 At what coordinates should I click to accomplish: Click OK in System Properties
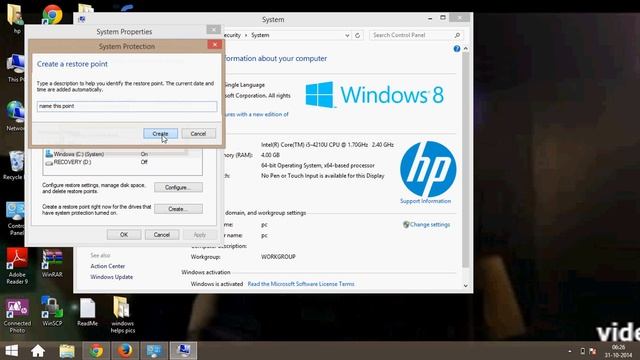point(124,235)
